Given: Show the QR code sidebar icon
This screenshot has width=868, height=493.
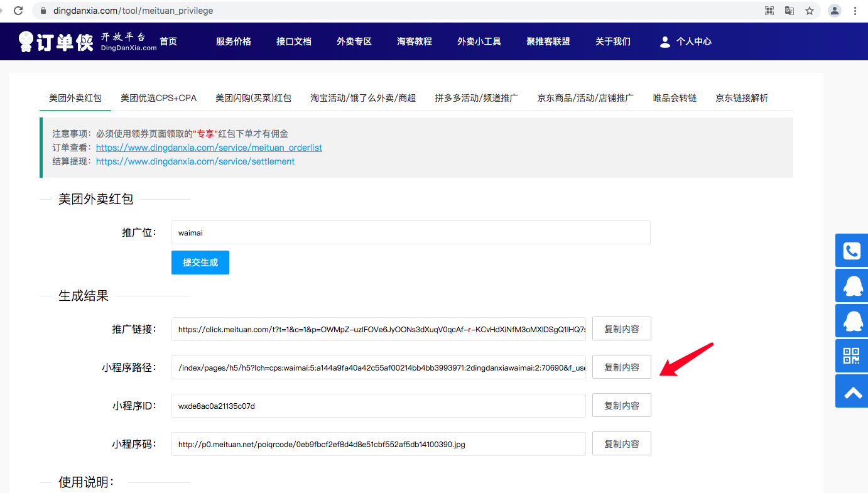Looking at the screenshot, I should [852, 356].
